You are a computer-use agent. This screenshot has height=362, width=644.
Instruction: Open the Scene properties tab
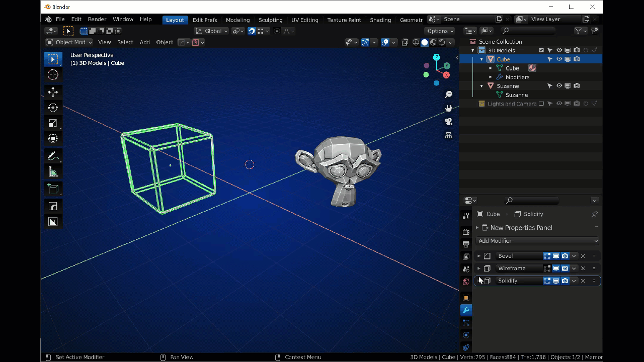[466, 269]
